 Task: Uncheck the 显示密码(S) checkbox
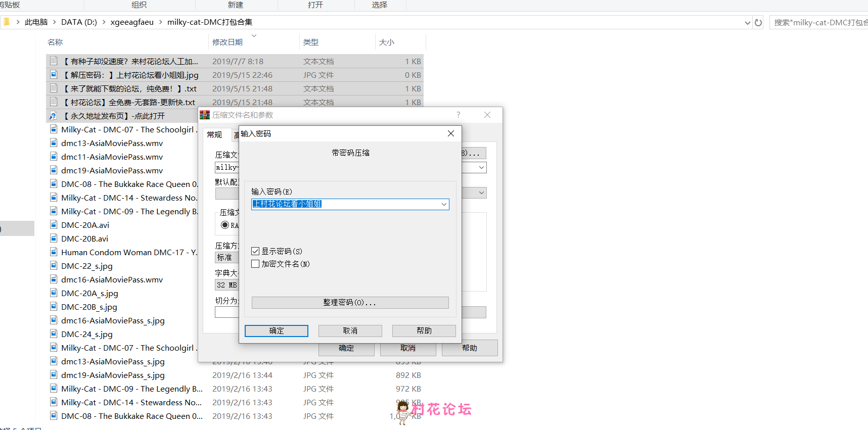255,251
